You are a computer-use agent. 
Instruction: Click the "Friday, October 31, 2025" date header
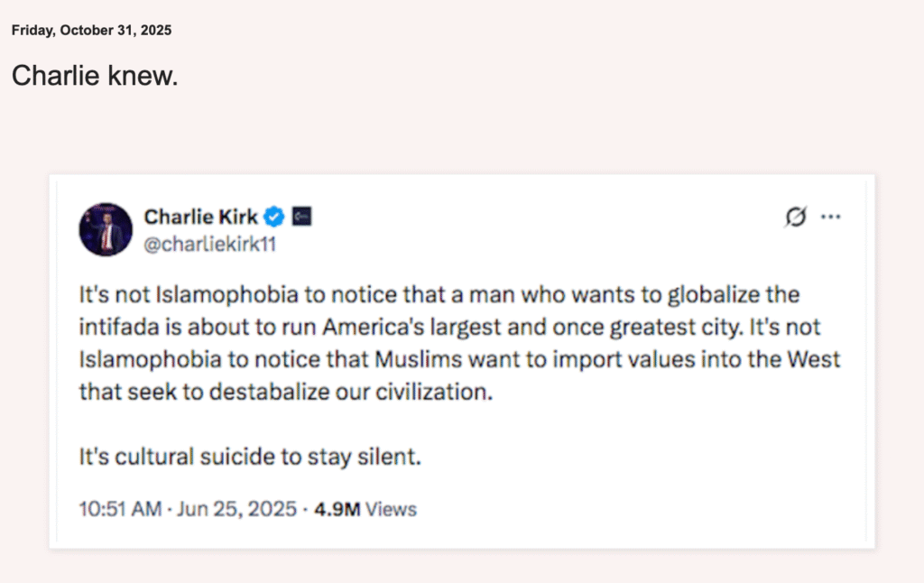point(91,30)
